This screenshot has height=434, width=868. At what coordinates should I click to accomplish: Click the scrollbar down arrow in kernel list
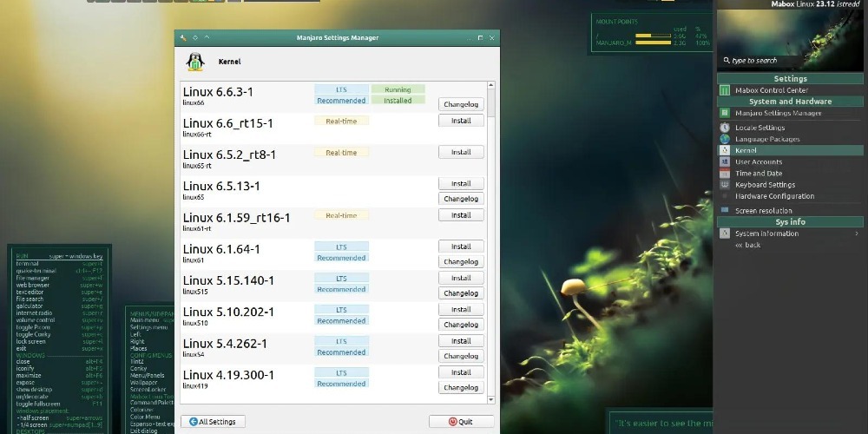(491, 399)
